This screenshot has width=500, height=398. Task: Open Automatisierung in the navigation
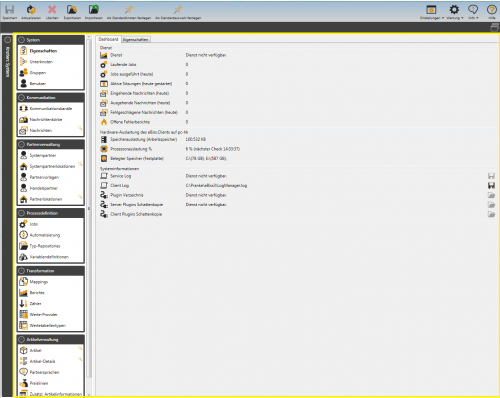(45, 235)
